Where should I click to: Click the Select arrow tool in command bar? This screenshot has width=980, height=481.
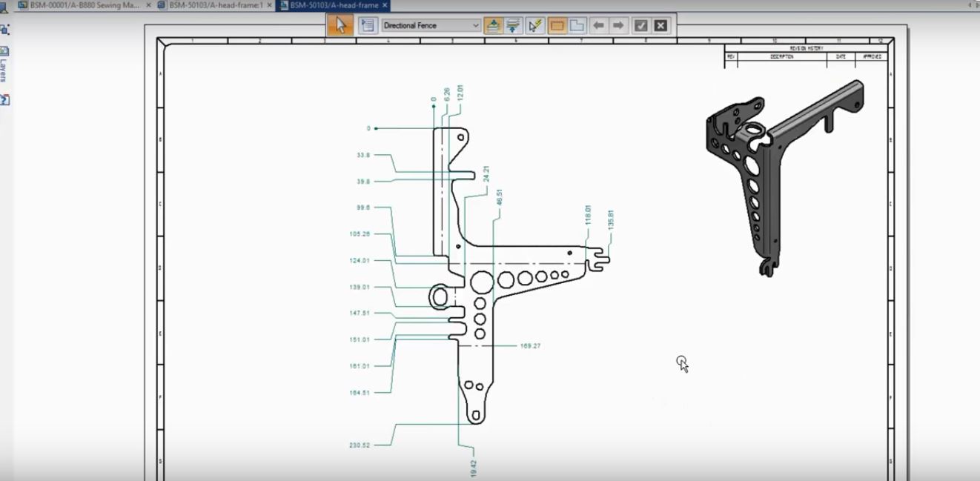[340, 25]
